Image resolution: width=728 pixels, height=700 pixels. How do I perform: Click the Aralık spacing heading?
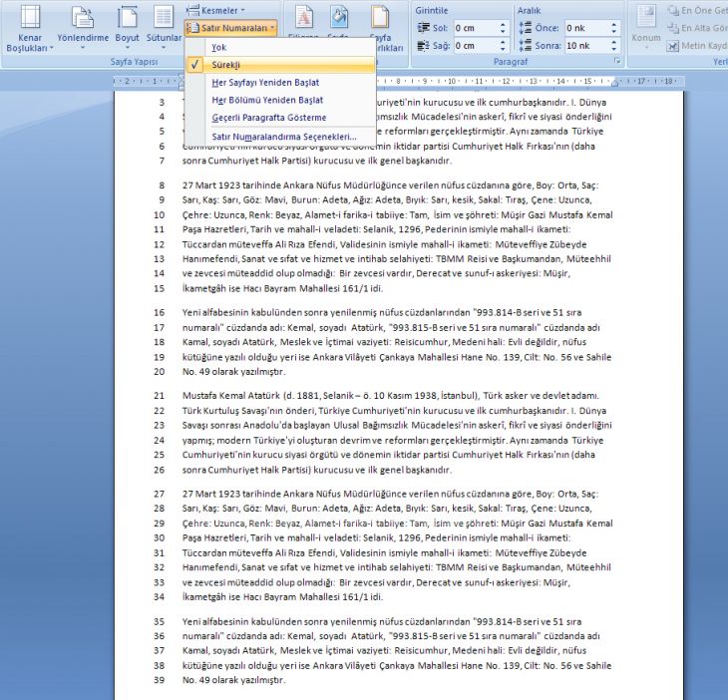point(529,10)
